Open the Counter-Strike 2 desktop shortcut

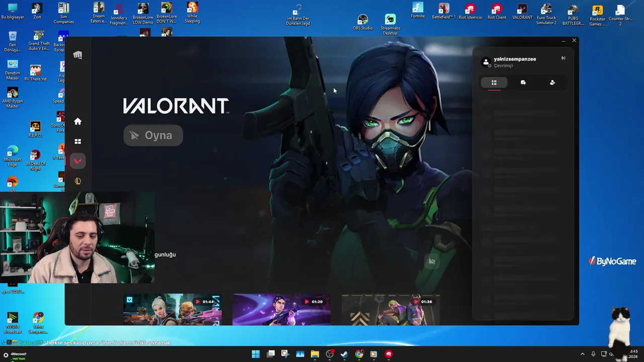pyautogui.click(x=620, y=15)
